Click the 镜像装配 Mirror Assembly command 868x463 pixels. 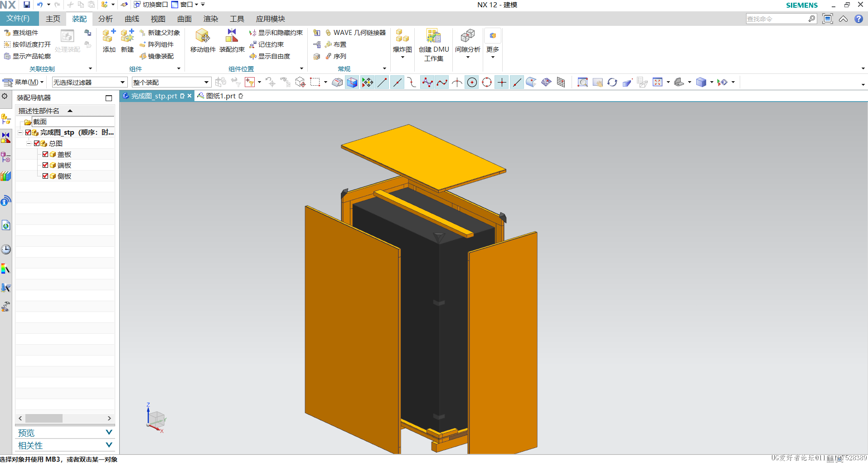tap(156, 56)
